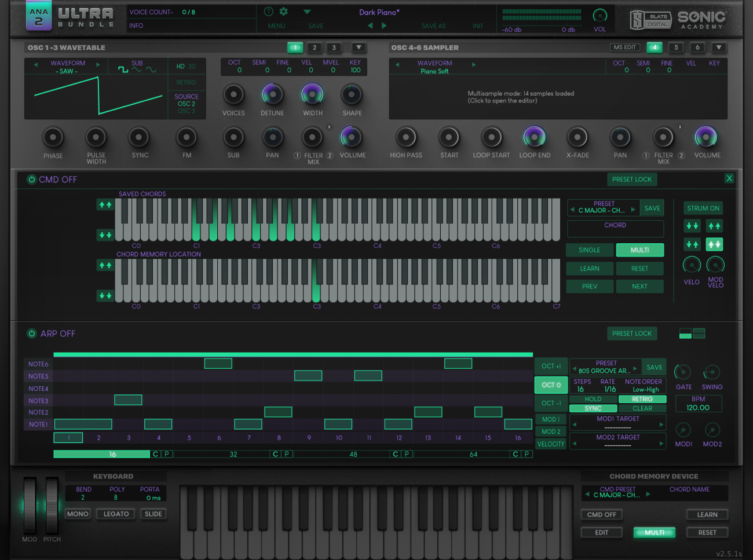The height and width of the screenshot is (560, 753).
Task: Go to previous arp preset before 80S GROOVE
Action: coord(573,368)
